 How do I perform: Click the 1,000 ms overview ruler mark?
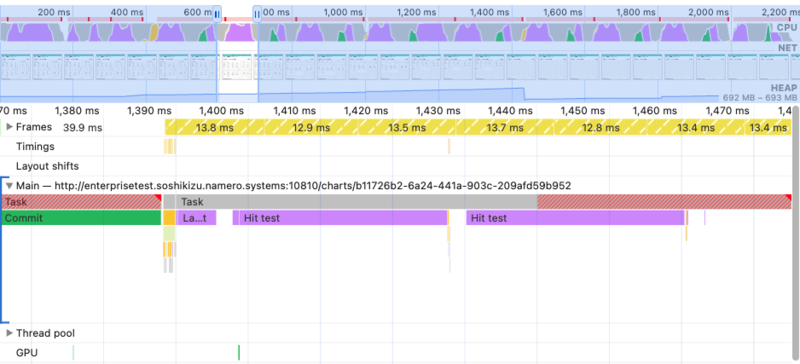click(342, 13)
